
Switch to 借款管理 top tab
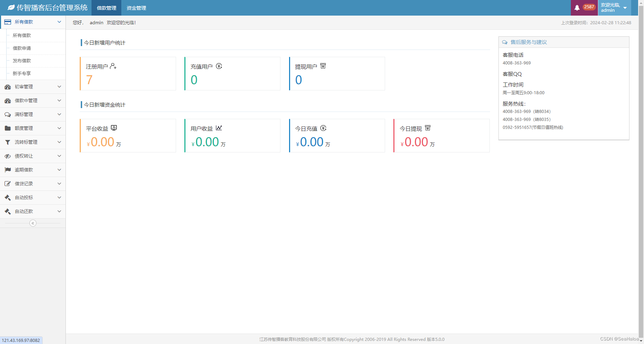(x=106, y=8)
